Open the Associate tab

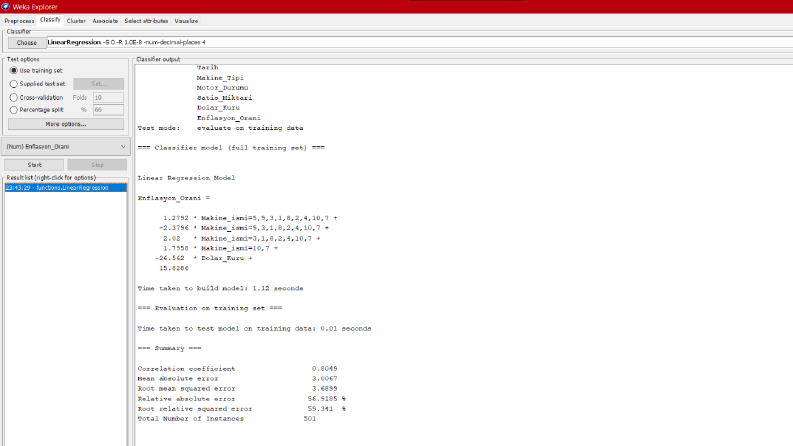point(105,21)
